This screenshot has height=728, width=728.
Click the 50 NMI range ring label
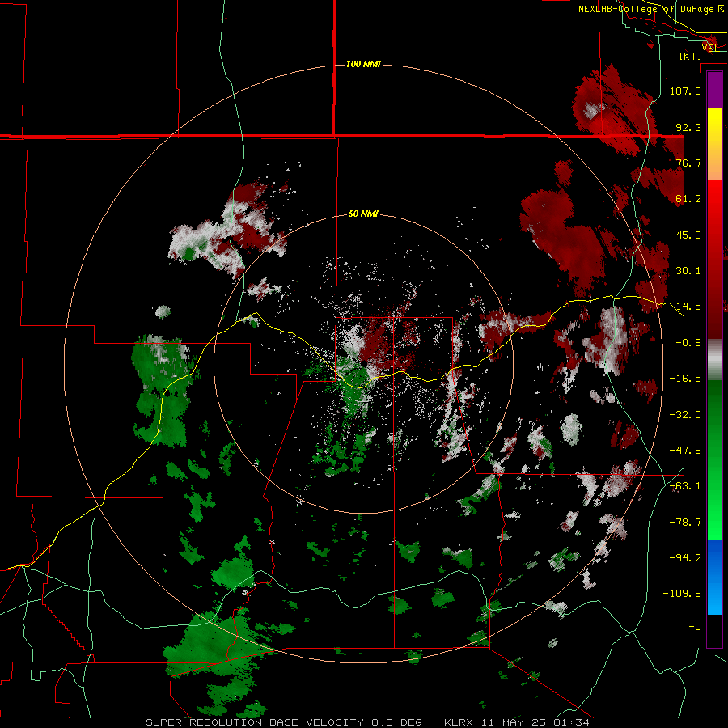tap(363, 214)
